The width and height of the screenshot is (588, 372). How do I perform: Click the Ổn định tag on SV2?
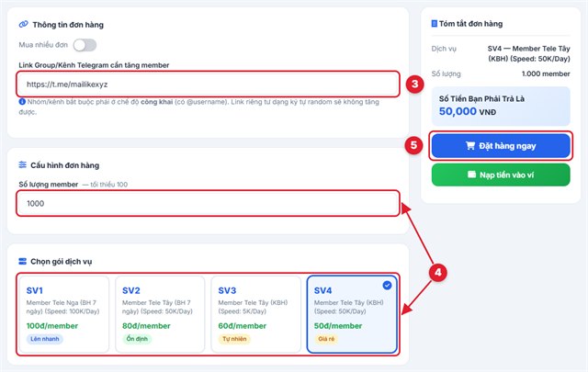click(137, 339)
